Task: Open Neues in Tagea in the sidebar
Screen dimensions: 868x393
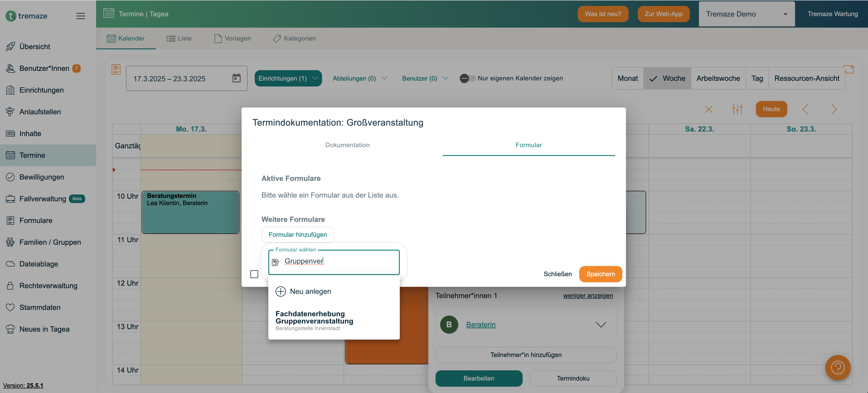Action: tap(48, 329)
